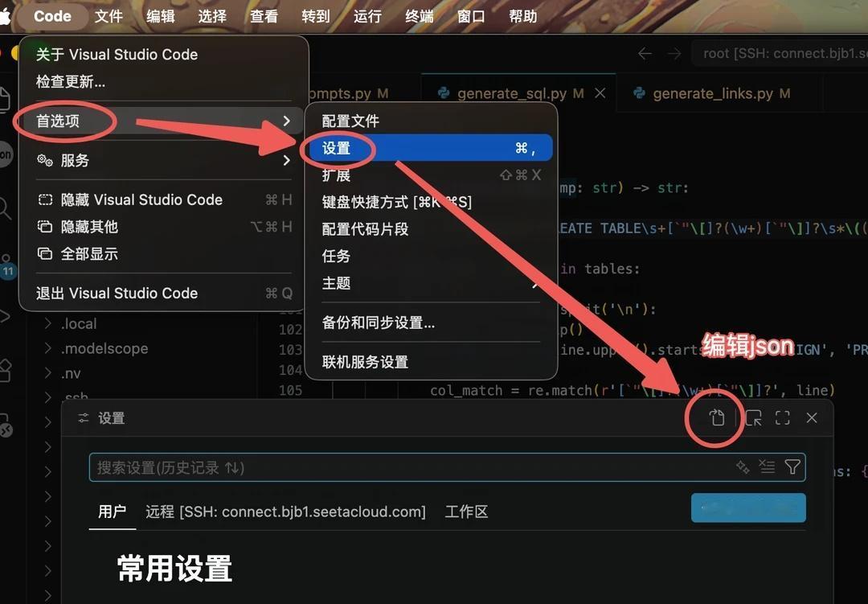The height and width of the screenshot is (604, 868).
Task: Open the Code application menu
Action: point(52,16)
